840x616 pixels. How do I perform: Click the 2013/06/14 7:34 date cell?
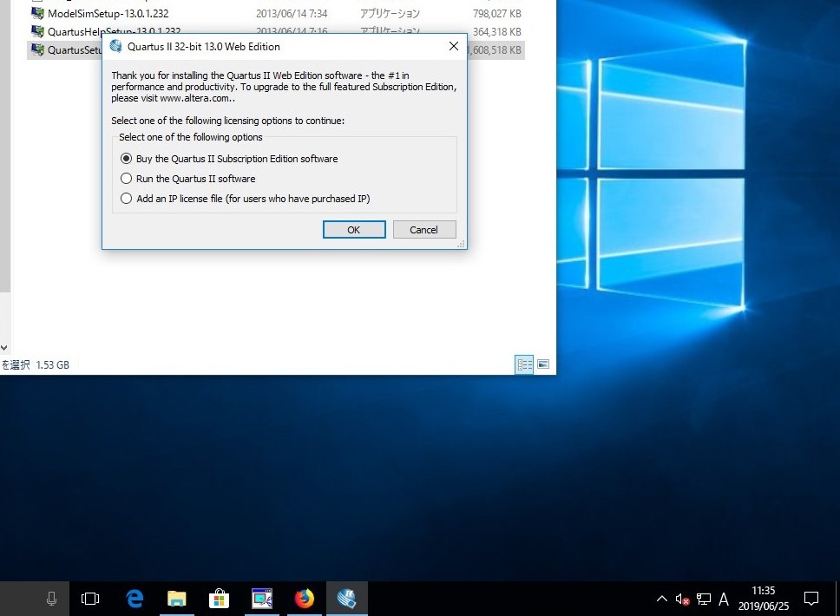coord(292,13)
